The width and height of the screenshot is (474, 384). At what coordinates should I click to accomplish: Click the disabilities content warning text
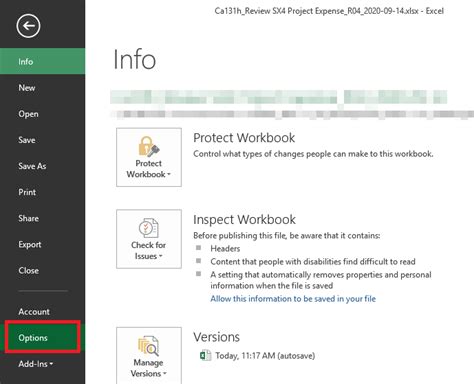pos(313,262)
